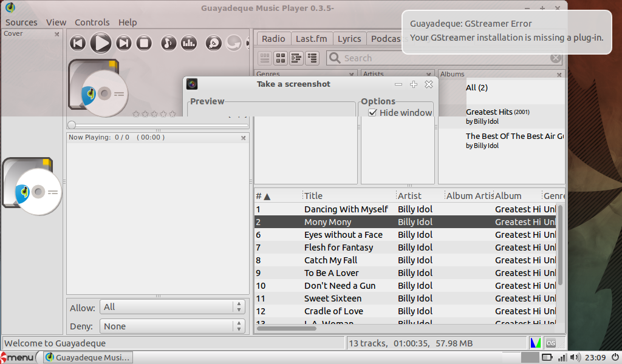Viewport: 622px width, 364px height.
Task: Switch to the Lyrics tab
Action: (349, 38)
